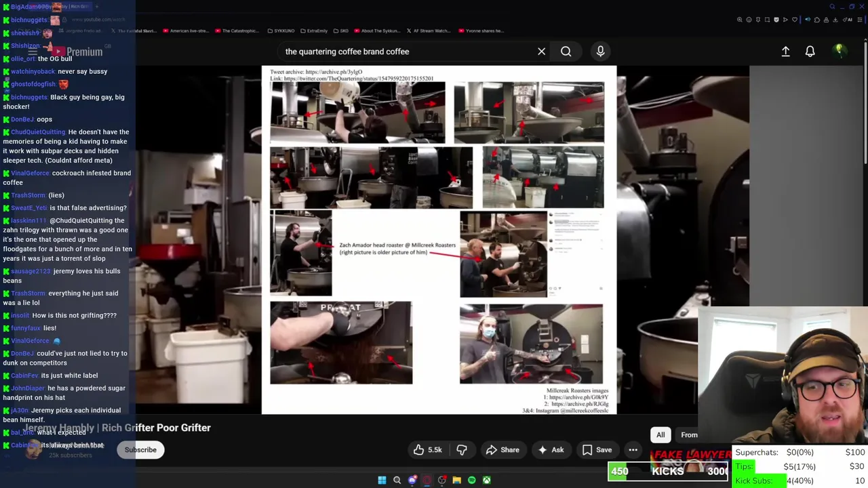The image size is (868, 488).
Task: Click the 450 Kicks goal progress bar
Action: pyautogui.click(x=668, y=471)
